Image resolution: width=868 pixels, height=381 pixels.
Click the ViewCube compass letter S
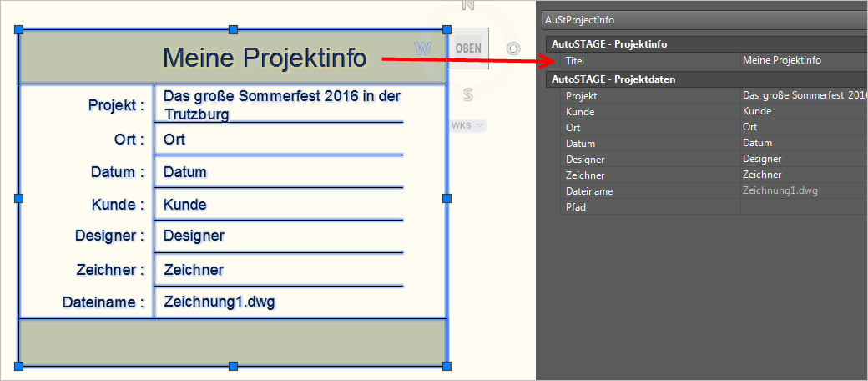point(468,94)
